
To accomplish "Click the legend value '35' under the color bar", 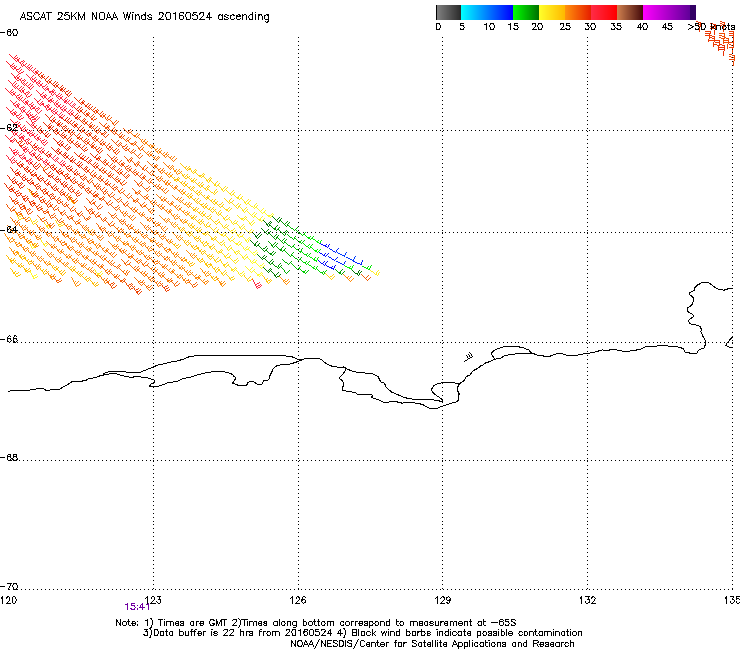I will click(x=616, y=27).
